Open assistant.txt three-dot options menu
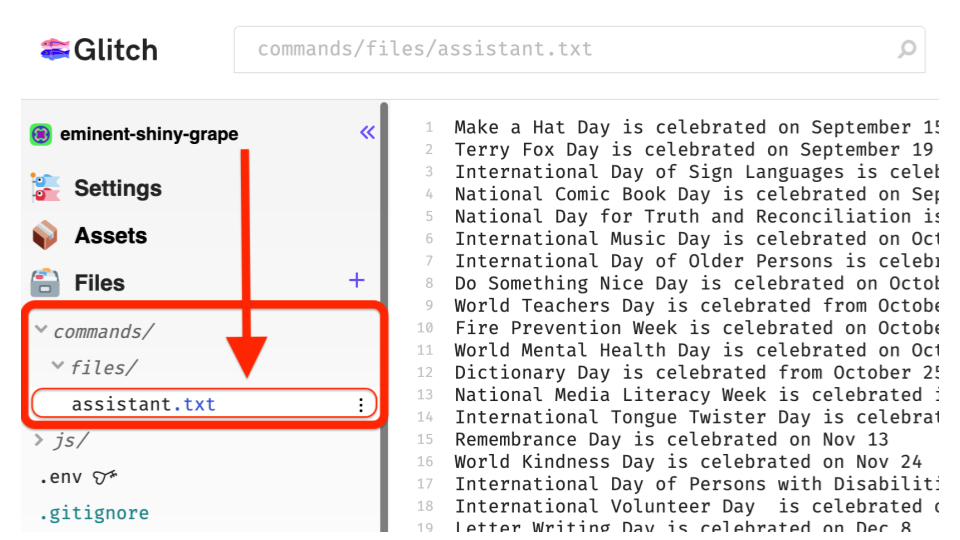 point(361,405)
